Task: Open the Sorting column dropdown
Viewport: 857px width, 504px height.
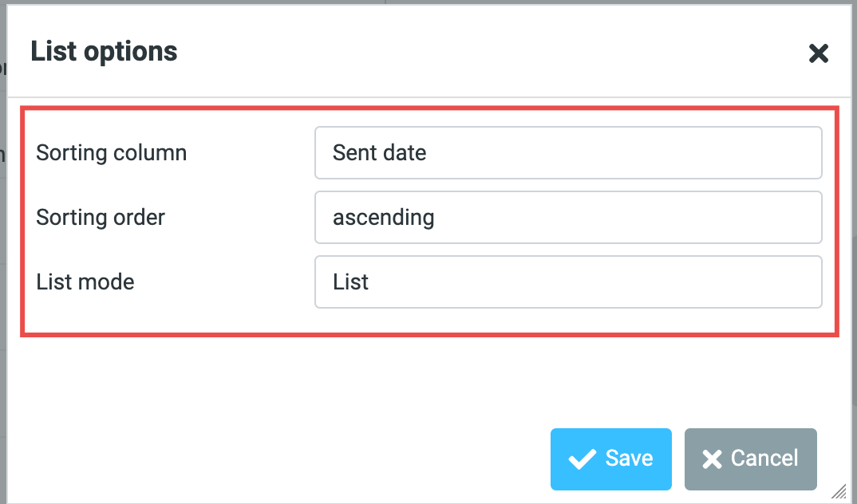Action: (x=567, y=152)
